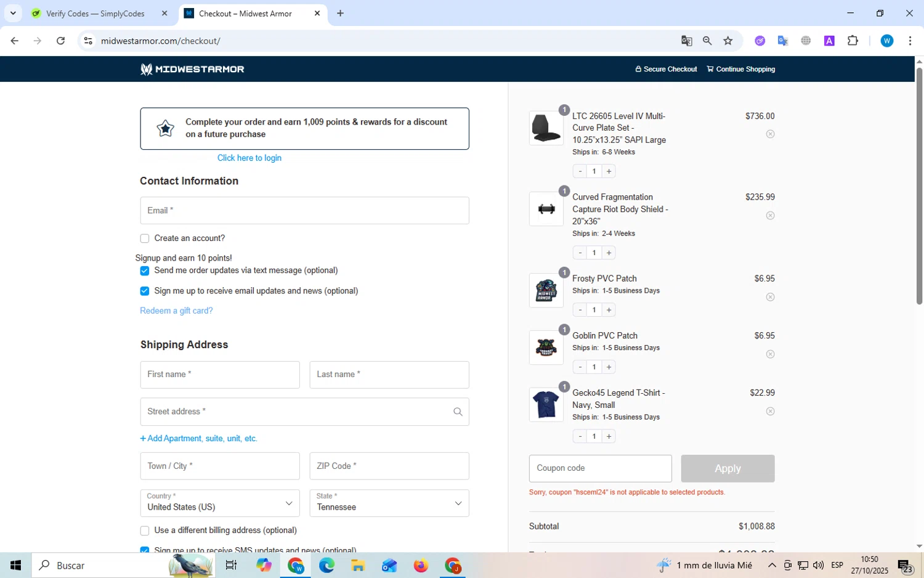The height and width of the screenshot is (578, 924).
Task: Click the Continue Shopping link
Action: 741,69
